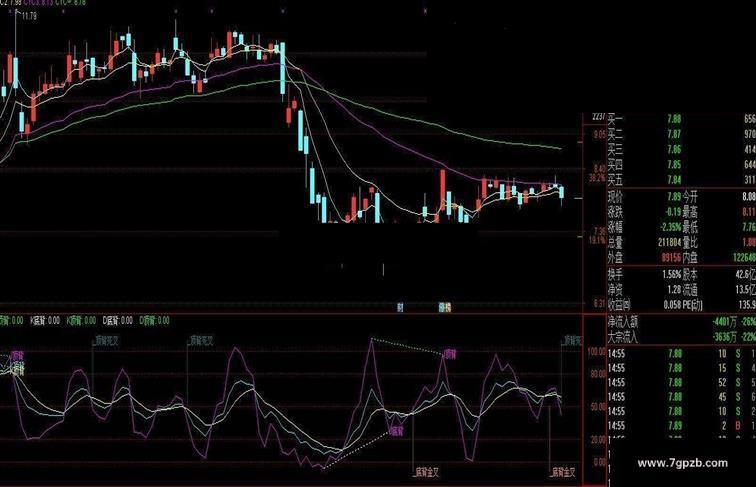Click the 净资 value 1.28
Viewport: 756px width, 487px height.
pyautogui.click(x=674, y=290)
